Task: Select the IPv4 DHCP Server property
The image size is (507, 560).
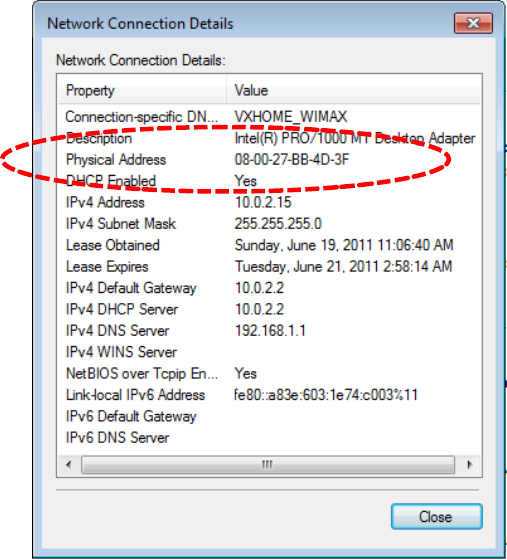Action: [122, 310]
